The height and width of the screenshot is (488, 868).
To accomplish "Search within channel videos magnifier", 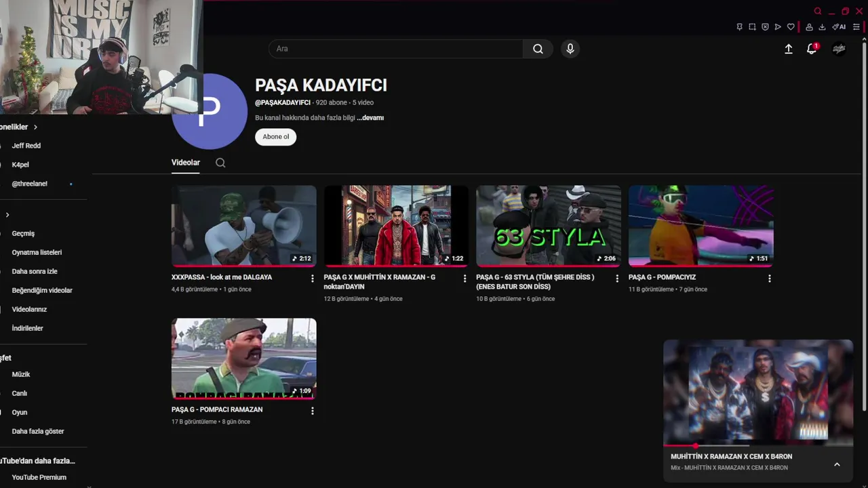I will (220, 163).
